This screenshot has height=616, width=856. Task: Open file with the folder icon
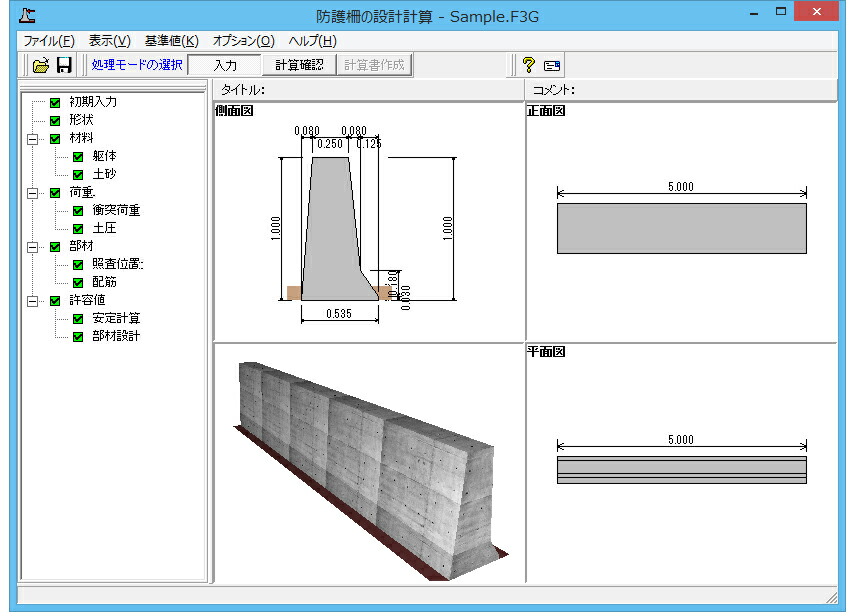(40, 66)
